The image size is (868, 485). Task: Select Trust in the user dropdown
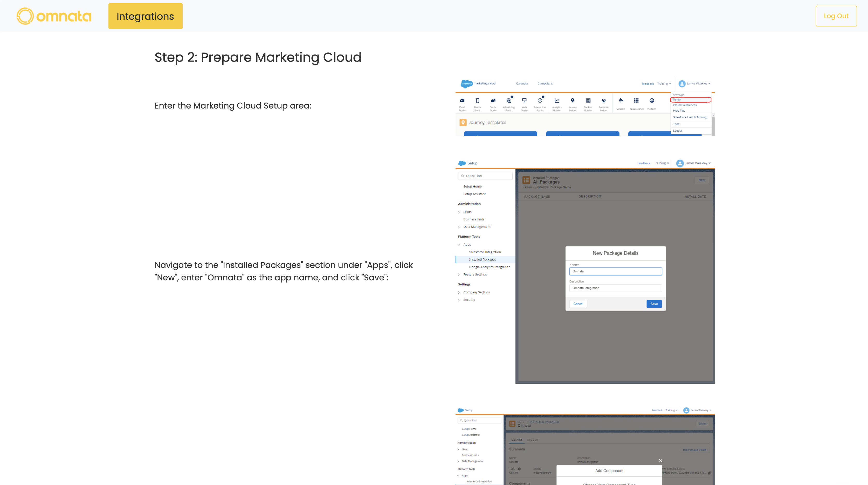point(676,124)
